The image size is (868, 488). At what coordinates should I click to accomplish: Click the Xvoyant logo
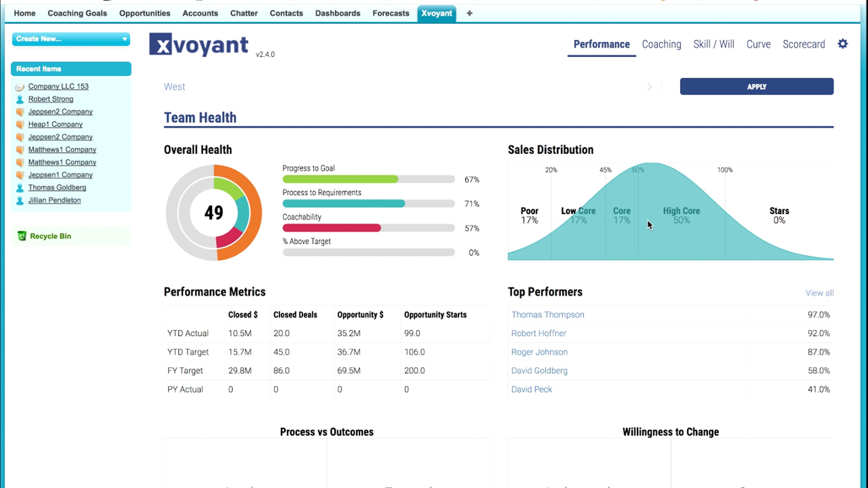(x=199, y=45)
